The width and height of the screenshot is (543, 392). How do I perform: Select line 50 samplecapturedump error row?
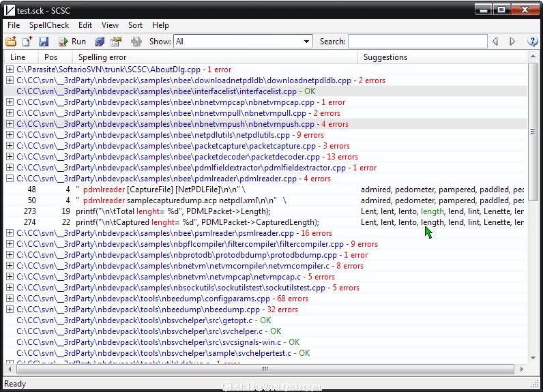[x=265, y=200]
